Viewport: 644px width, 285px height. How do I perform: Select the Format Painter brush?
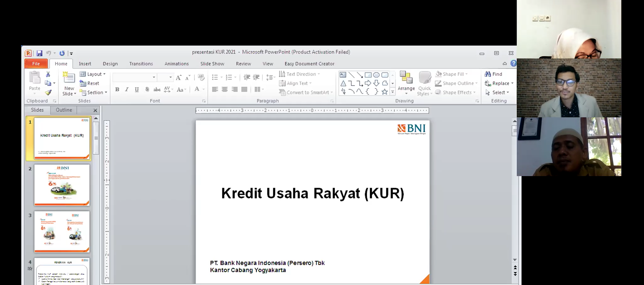(48, 93)
